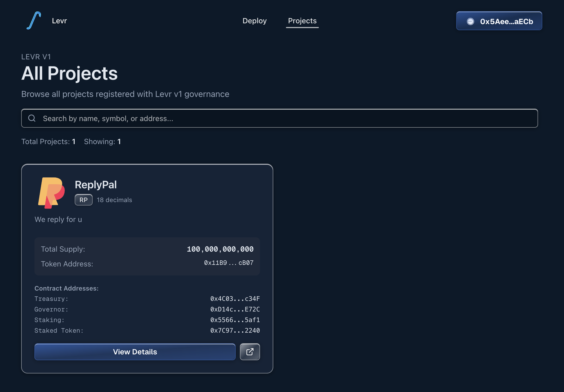Screen dimensions: 564x392
Task: Click the search magnifier icon
Action: click(32, 118)
